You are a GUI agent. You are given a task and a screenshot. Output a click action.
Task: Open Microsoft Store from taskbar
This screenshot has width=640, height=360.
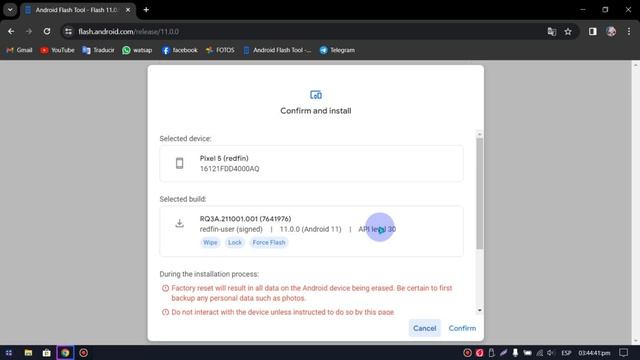(x=47, y=353)
